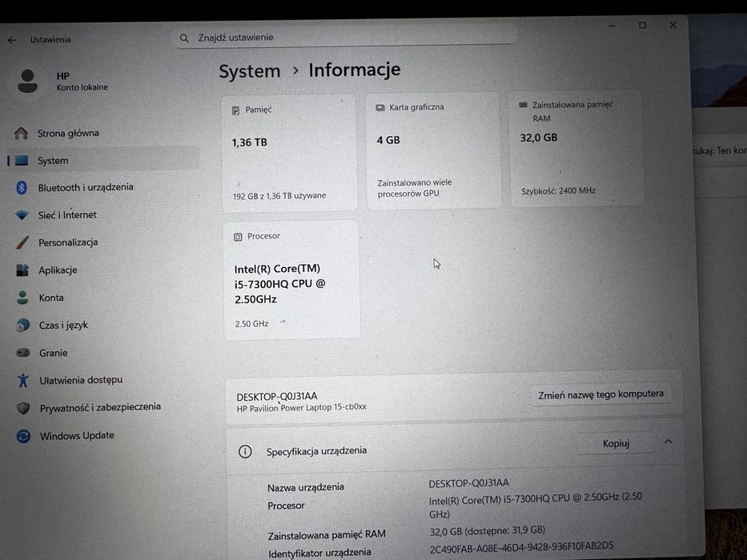
Task: Open the Pamięć 1,36 TB card
Action: pyautogui.click(x=290, y=152)
